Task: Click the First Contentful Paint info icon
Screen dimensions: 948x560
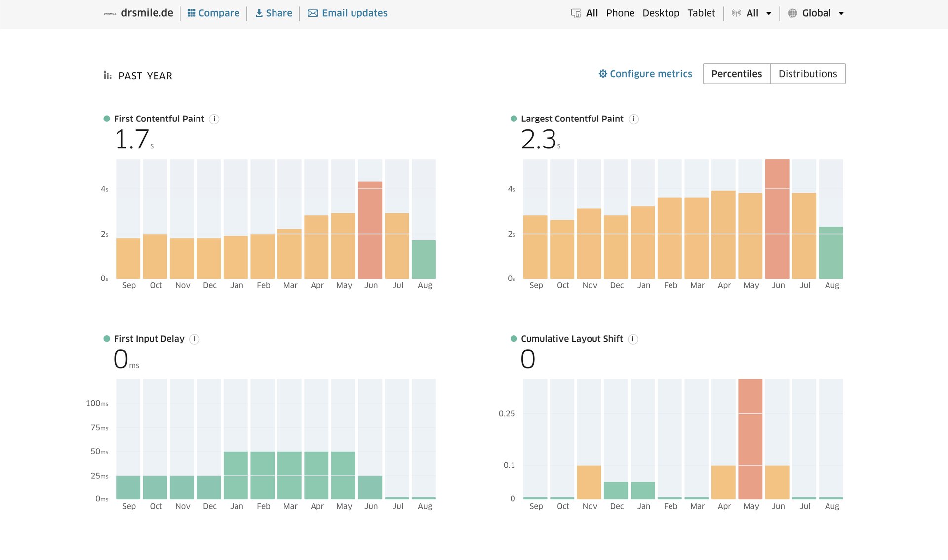Action: (214, 119)
